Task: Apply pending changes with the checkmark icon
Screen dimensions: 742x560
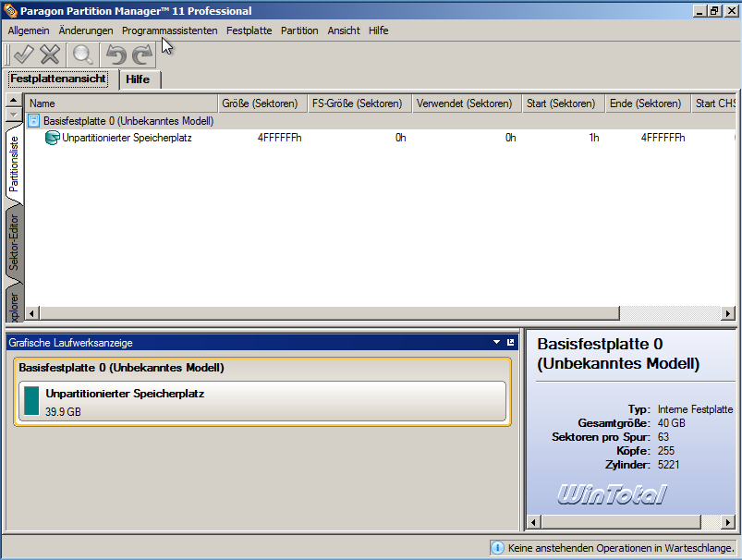Action: (x=23, y=55)
